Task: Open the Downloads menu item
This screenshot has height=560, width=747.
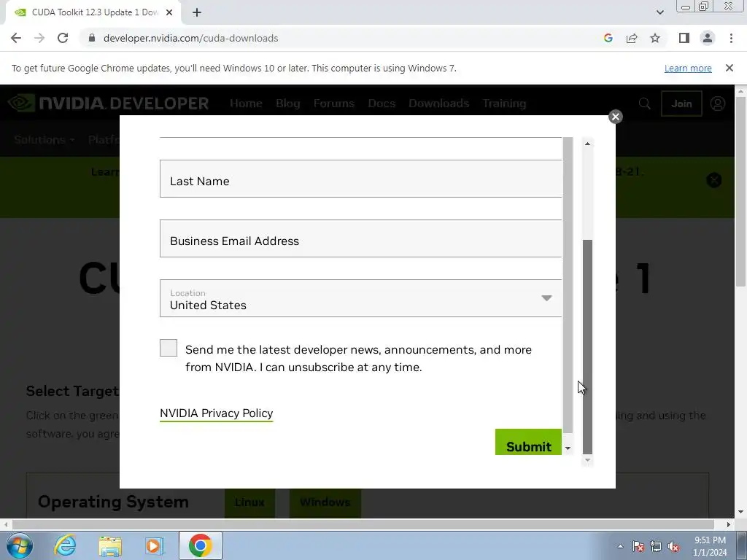Action: 438,104
